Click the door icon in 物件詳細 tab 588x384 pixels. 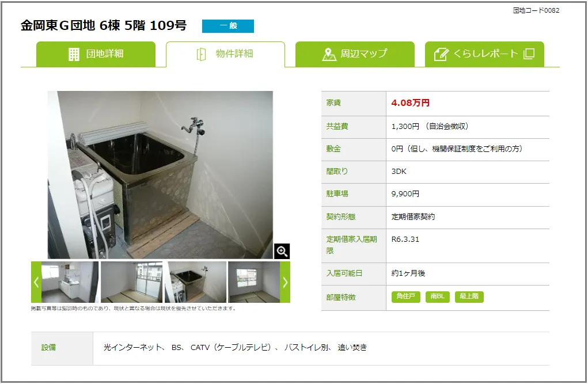click(x=202, y=54)
